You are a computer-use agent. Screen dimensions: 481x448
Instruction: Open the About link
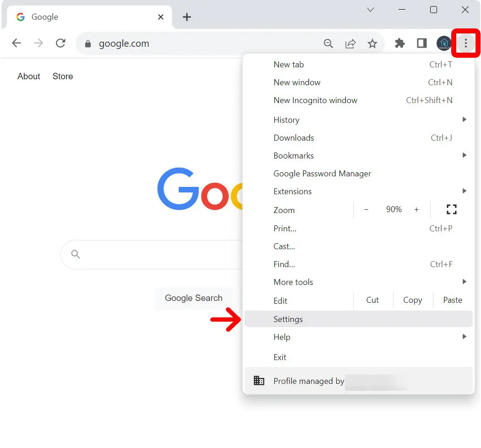29,76
